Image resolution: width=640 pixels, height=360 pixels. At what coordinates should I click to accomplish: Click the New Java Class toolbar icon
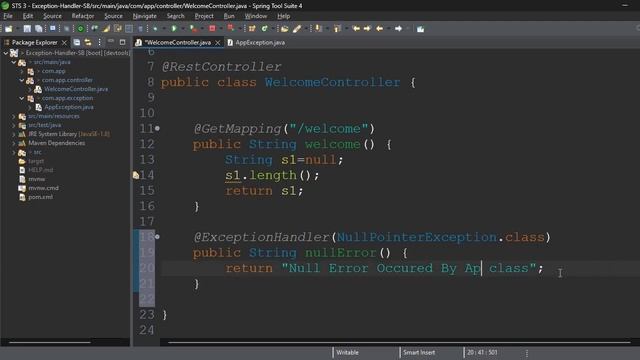click(265, 29)
